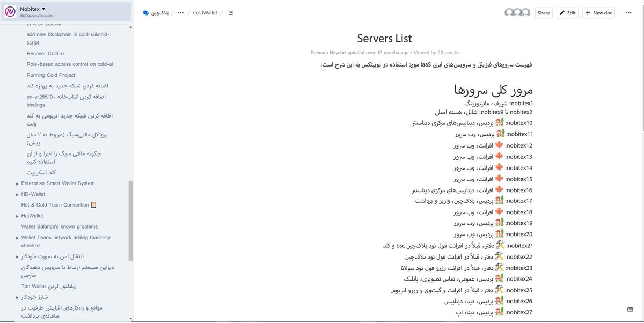
Task: Click the Servers List title
Action: [x=385, y=39]
